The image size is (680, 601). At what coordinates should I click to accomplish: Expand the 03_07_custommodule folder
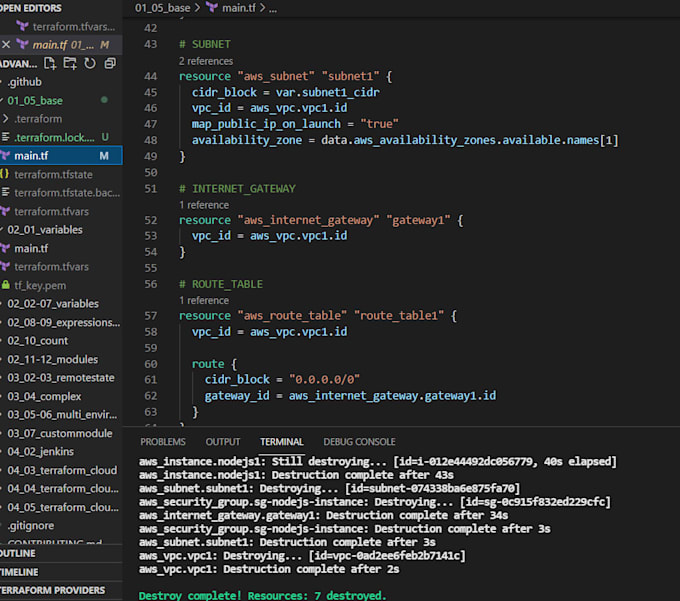[x=59, y=433]
